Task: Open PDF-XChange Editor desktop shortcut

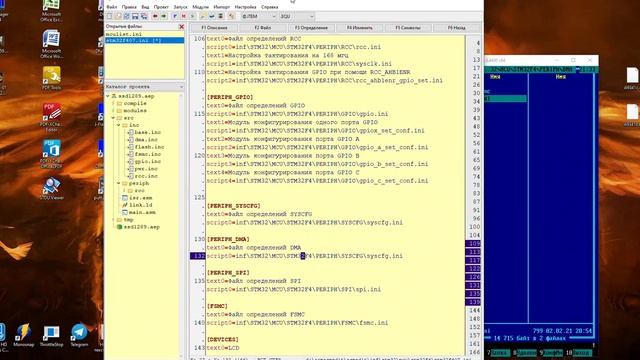Action: 51,117
